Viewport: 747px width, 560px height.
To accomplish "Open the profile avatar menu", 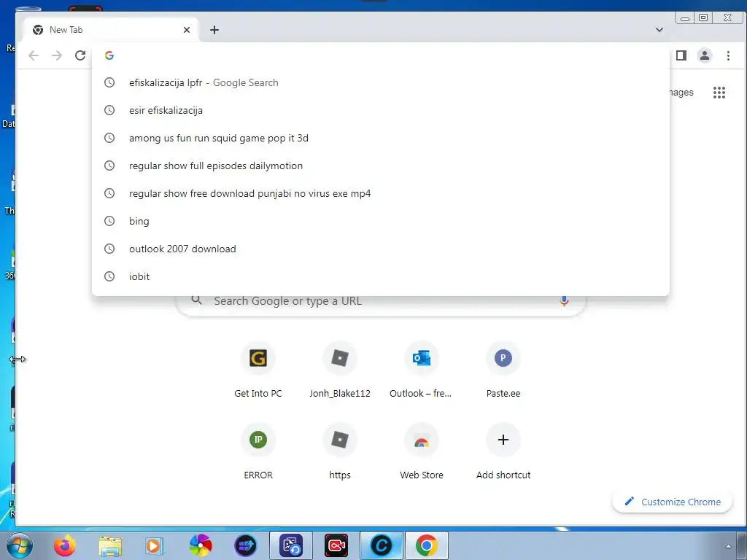I will [x=705, y=55].
